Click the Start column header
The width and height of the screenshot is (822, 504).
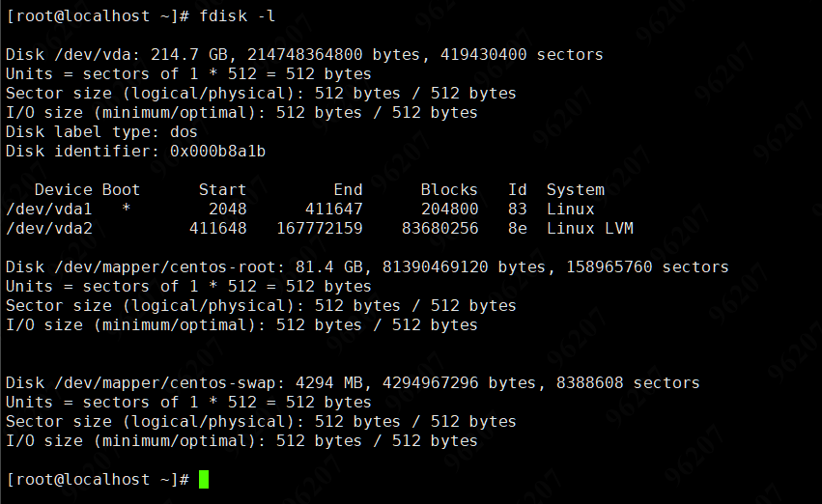tap(222, 190)
